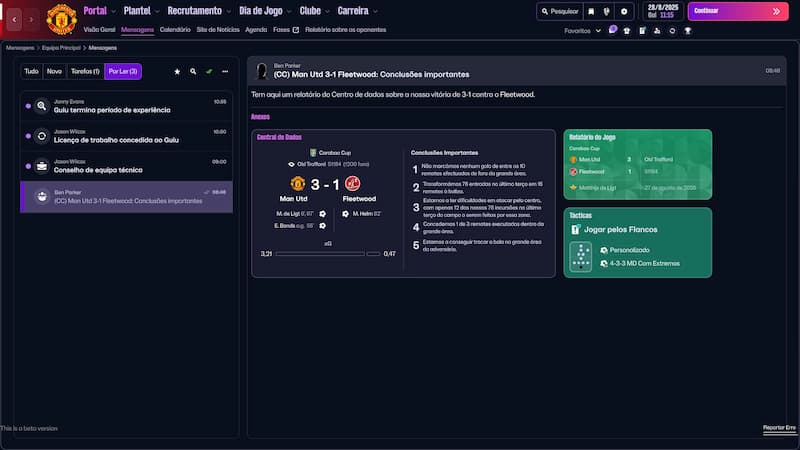800x450 pixels.
Task: Click the shirt icon in favourites bar
Action: pos(627,31)
